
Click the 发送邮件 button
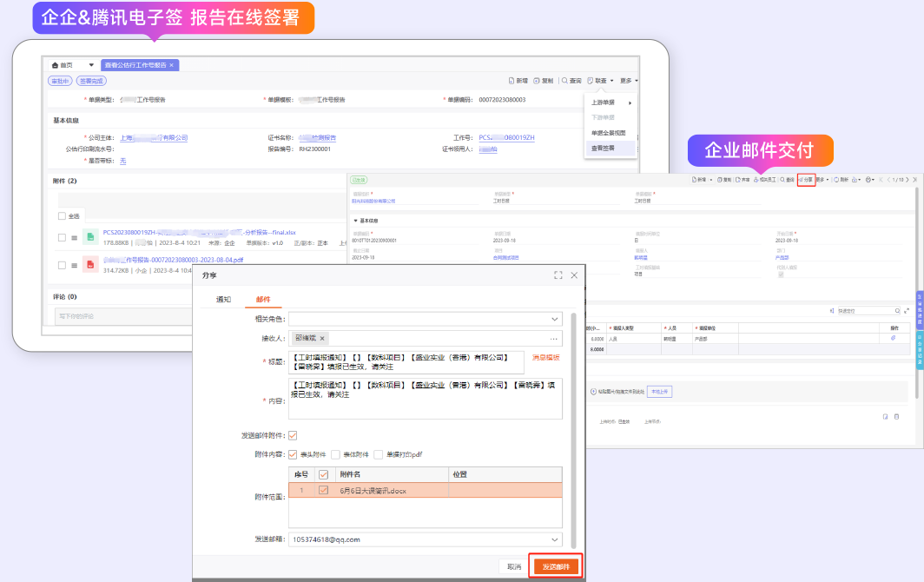(556, 566)
